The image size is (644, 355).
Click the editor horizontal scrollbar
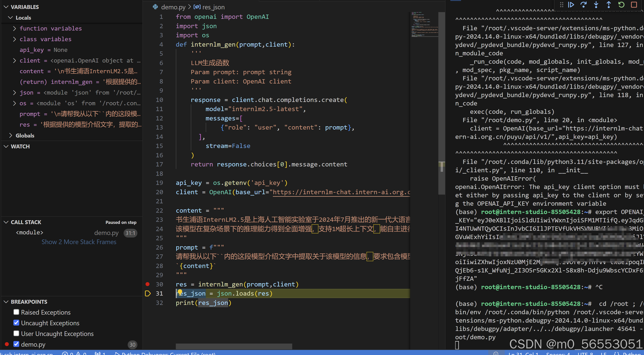(x=234, y=346)
